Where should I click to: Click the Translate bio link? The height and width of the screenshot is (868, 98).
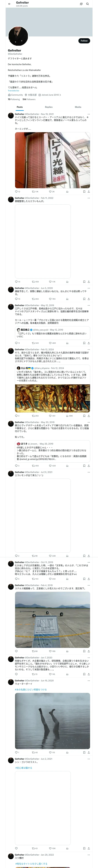[x=14, y=91]
